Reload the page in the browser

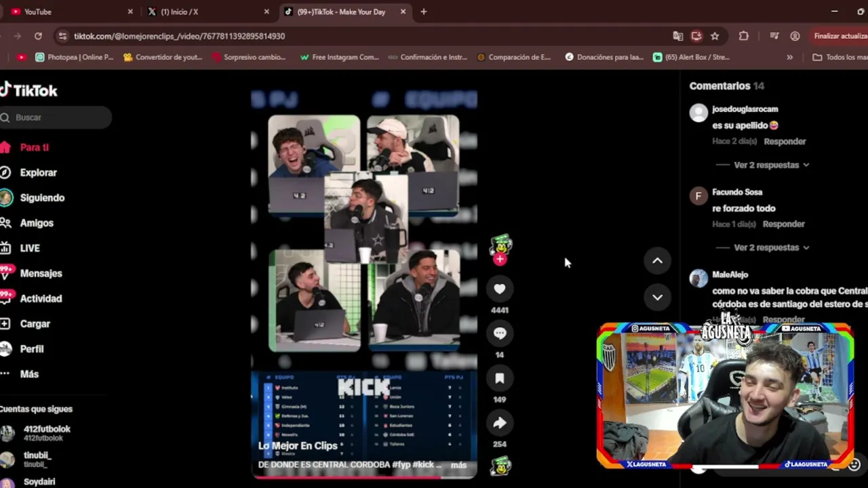click(x=38, y=36)
